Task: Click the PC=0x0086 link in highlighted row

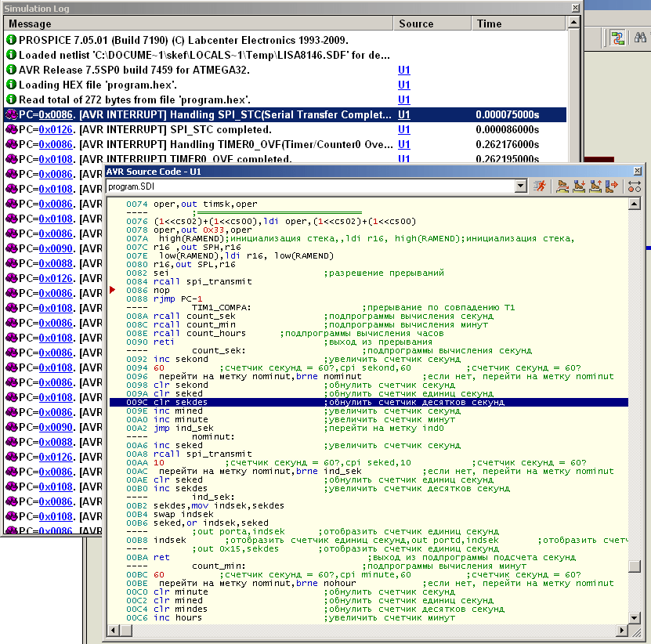Action: click(56, 114)
